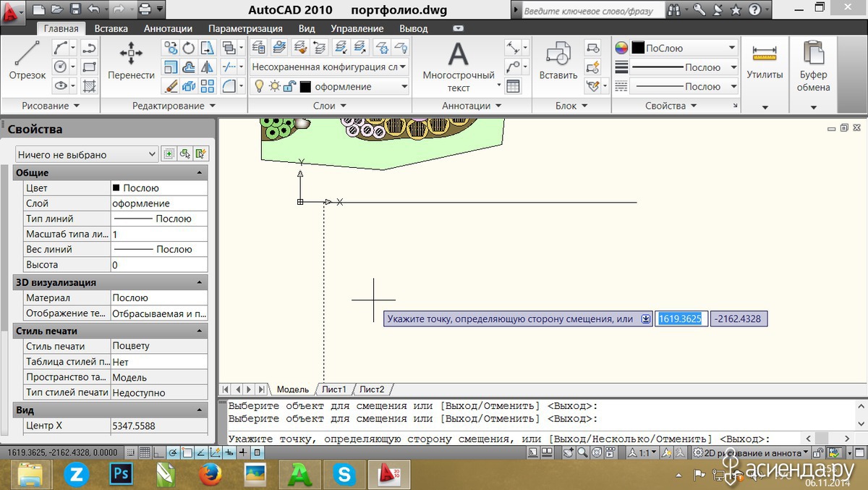Expand the Редактирование panel
This screenshot has height=490, width=868.
tap(174, 106)
